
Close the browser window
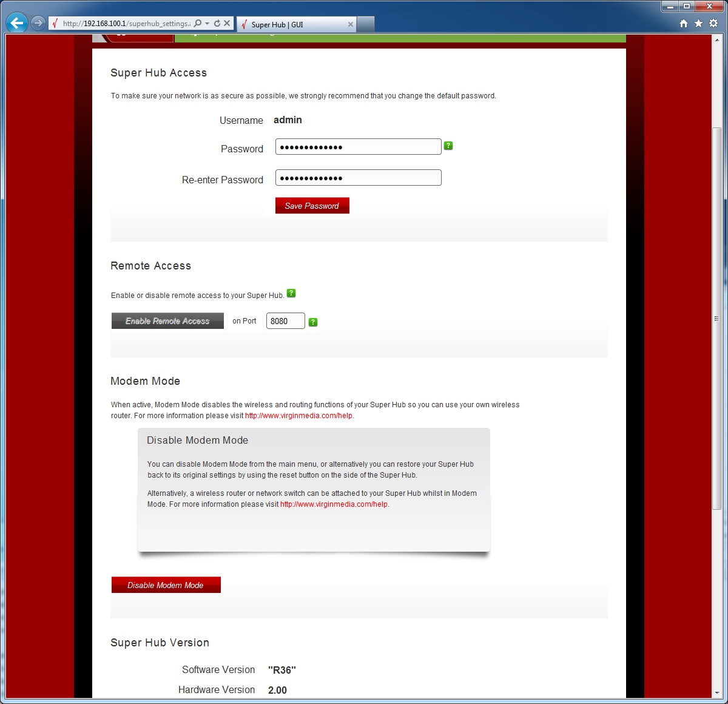(709, 6)
